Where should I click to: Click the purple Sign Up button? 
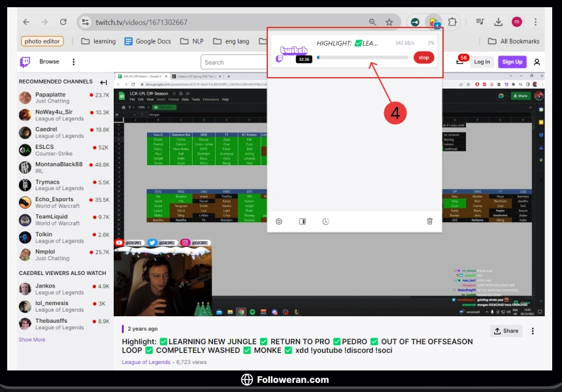tap(512, 62)
